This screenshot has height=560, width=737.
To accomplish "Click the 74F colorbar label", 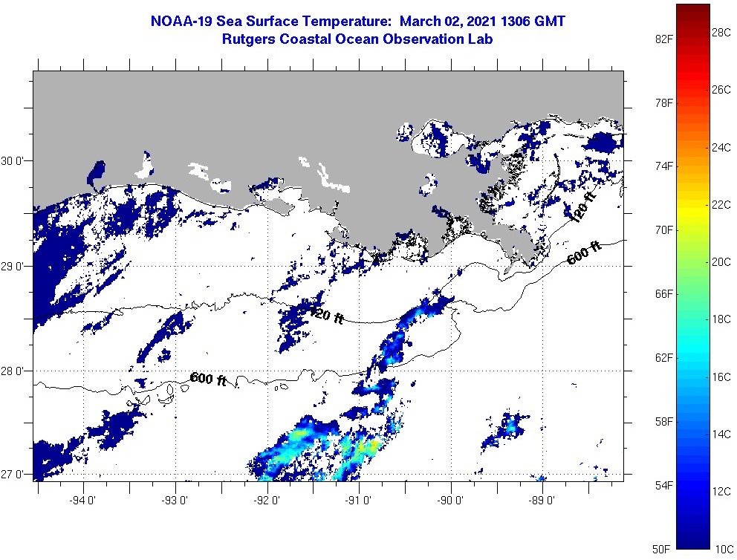I will pyautogui.click(x=663, y=166).
